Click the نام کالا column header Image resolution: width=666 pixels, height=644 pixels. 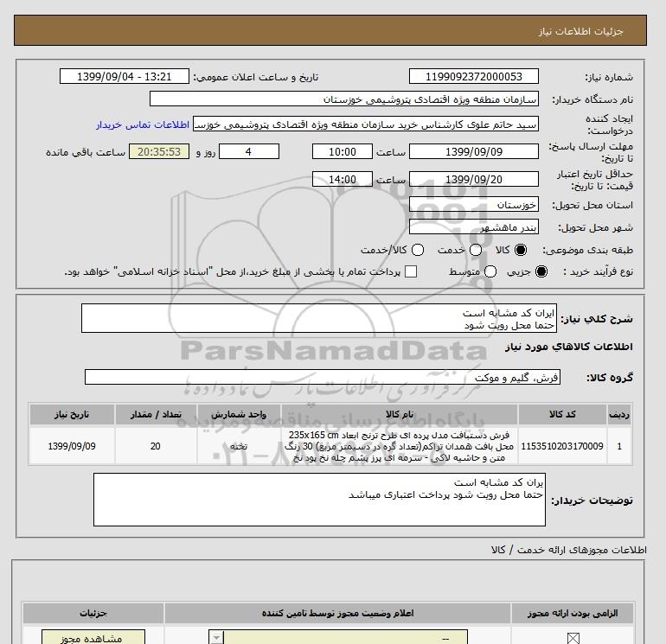pos(400,414)
